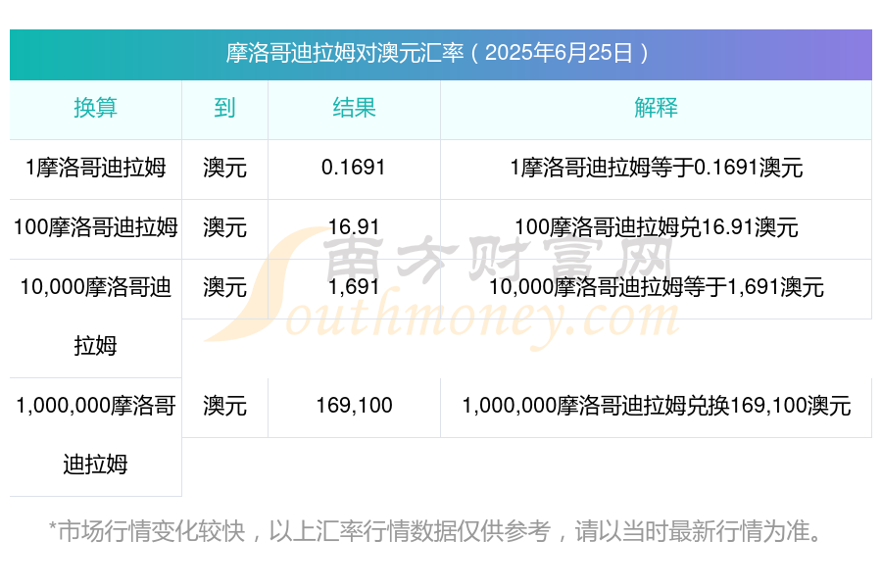Click the disclaimer note starting *市场行情变化较快

(436, 531)
